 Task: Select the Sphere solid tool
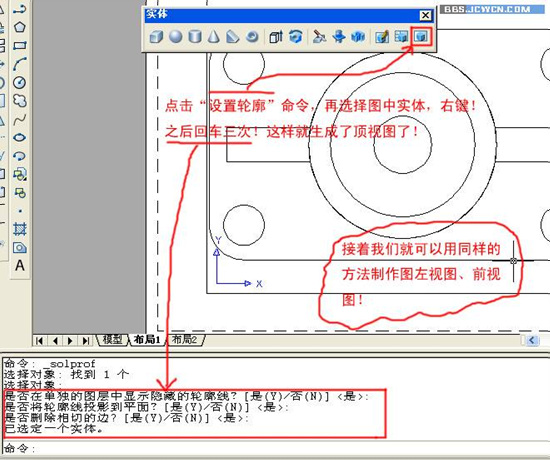[x=175, y=36]
